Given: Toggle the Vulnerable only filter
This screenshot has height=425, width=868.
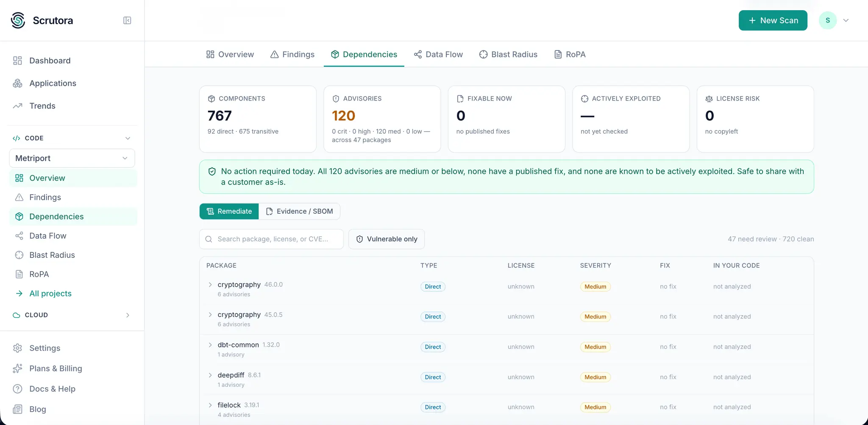Looking at the screenshot, I should (387, 239).
